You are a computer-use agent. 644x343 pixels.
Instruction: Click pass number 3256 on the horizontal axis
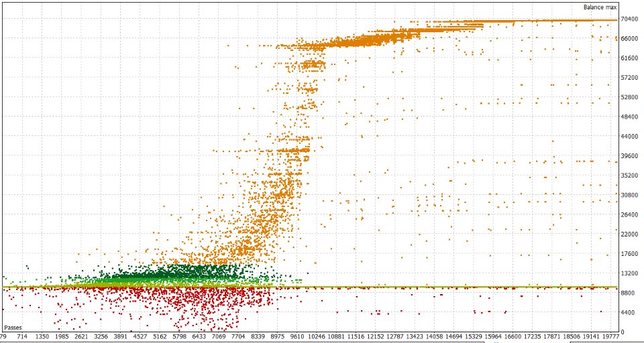[101, 336]
